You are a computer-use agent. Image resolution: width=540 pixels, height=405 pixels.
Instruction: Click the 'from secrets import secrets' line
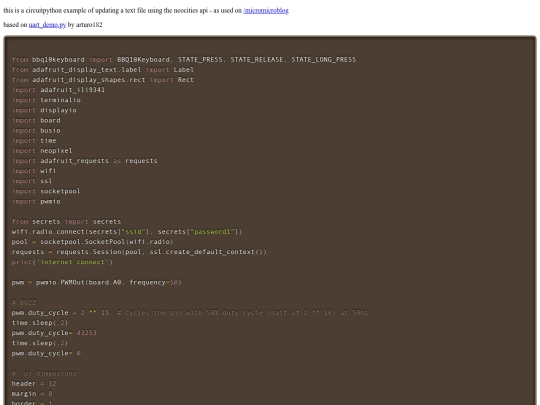coord(66,222)
